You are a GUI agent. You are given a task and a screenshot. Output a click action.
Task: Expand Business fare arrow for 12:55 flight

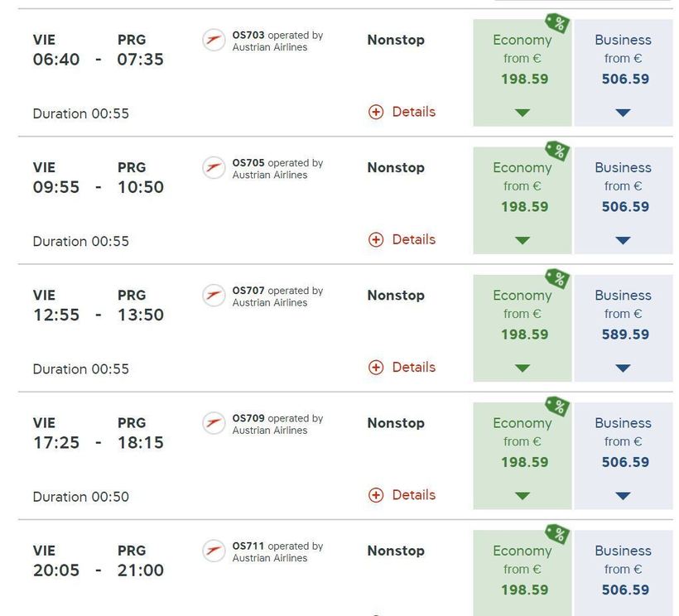tap(623, 368)
